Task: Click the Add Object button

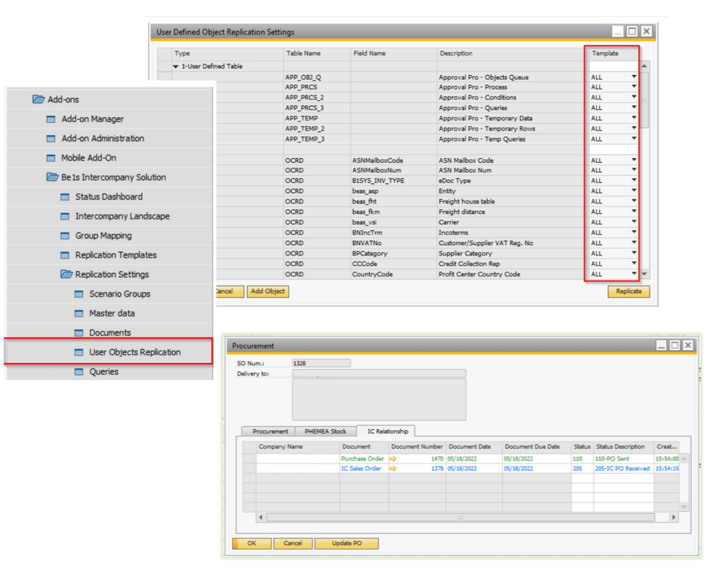Action: point(268,291)
